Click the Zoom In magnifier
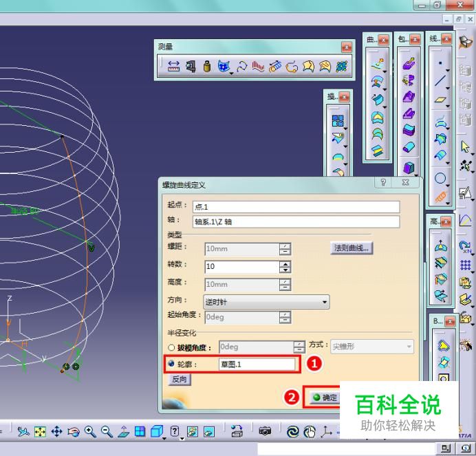 (90, 431)
